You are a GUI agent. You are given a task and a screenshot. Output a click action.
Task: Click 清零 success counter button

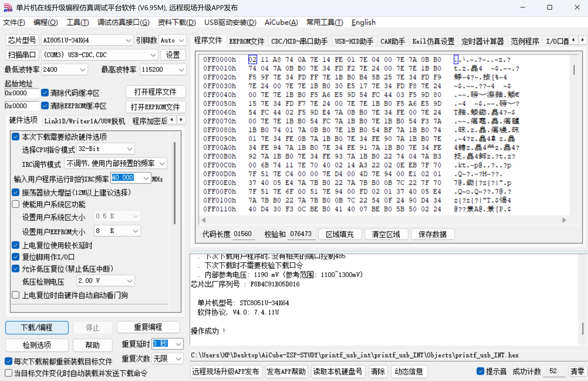pyautogui.click(x=577, y=371)
